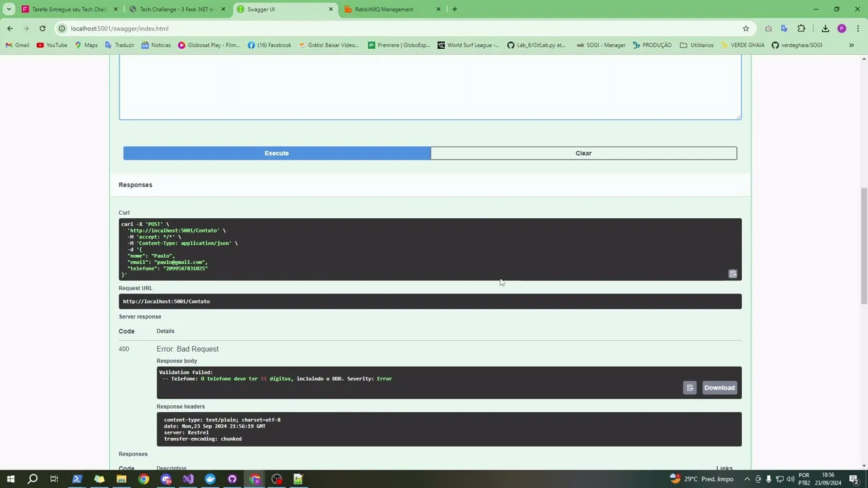Click the page vertical scrollbar thumb
This screenshot has height=488, width=868.
point(863,246)
